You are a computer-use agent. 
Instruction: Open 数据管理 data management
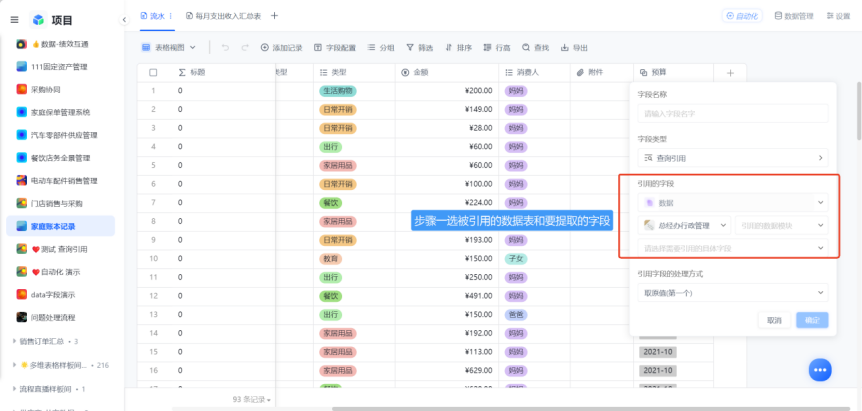point(794,16)
